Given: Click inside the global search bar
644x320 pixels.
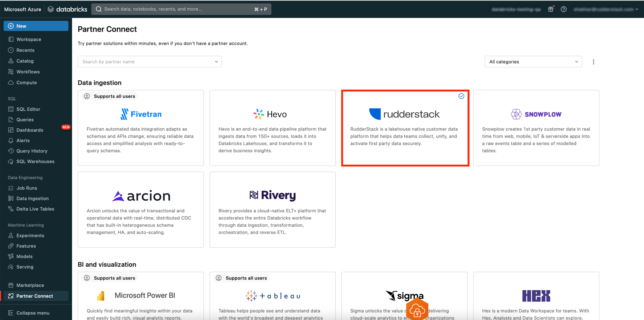Looking at the screenshot, I should [175, 9].
